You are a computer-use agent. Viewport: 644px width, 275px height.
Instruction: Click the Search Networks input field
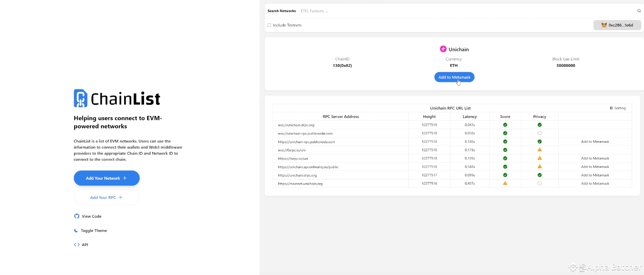click(467, 11)
